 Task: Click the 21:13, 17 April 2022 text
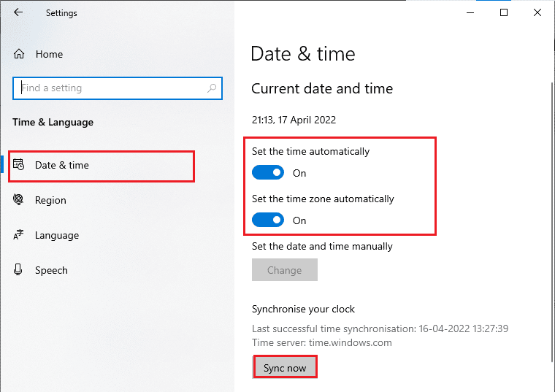click(x=294, y=120)
